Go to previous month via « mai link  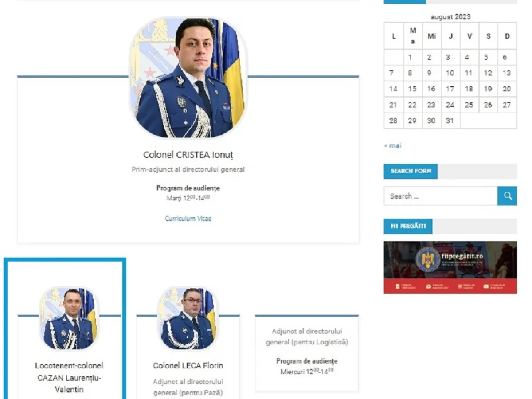pyautogui.click(x=393, y=145)
